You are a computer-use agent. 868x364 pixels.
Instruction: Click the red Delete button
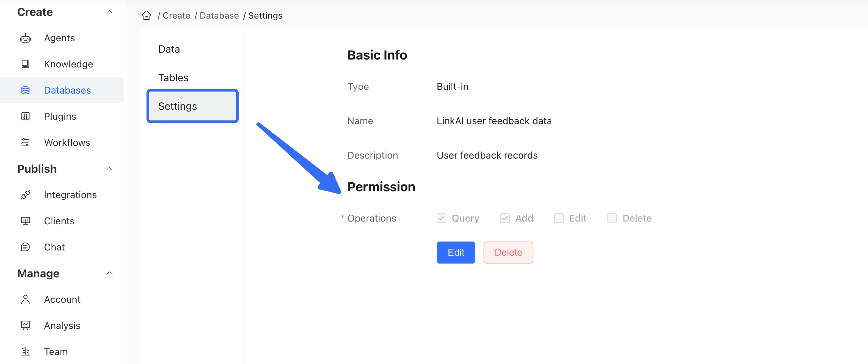coord(508,253)
